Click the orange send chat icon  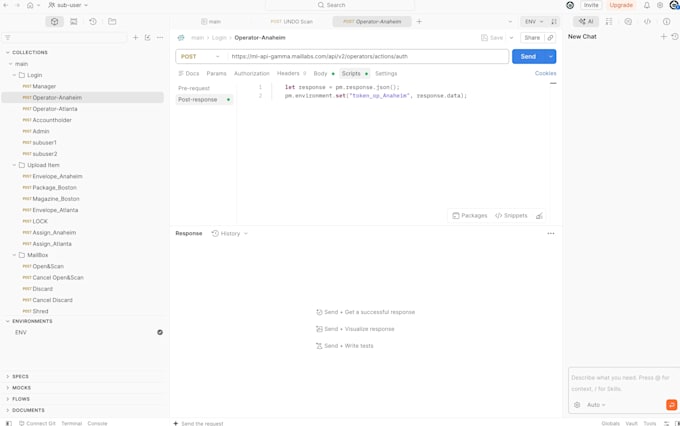pyautogui.click(x=671, y=405)
